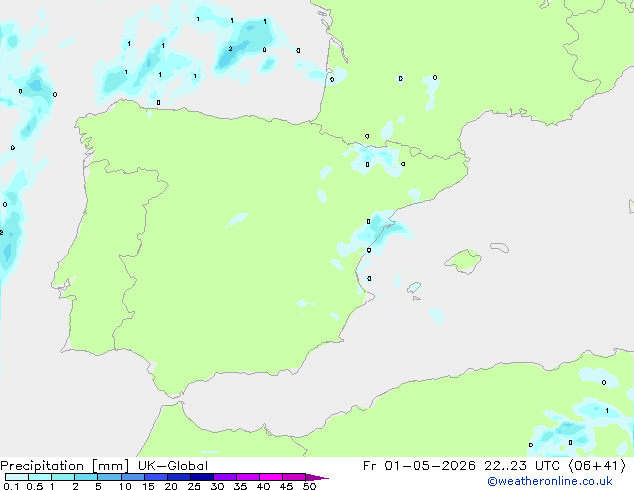Select the above-50 mm arrow tip of legend
Viewport: 634px width, 490px height.
point(317,477)
